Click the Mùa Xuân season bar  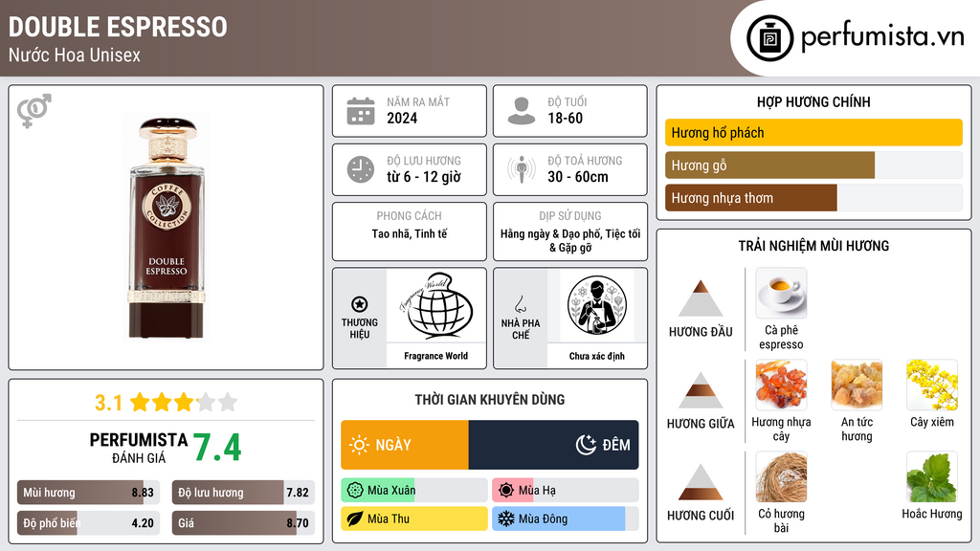[413, 491]
